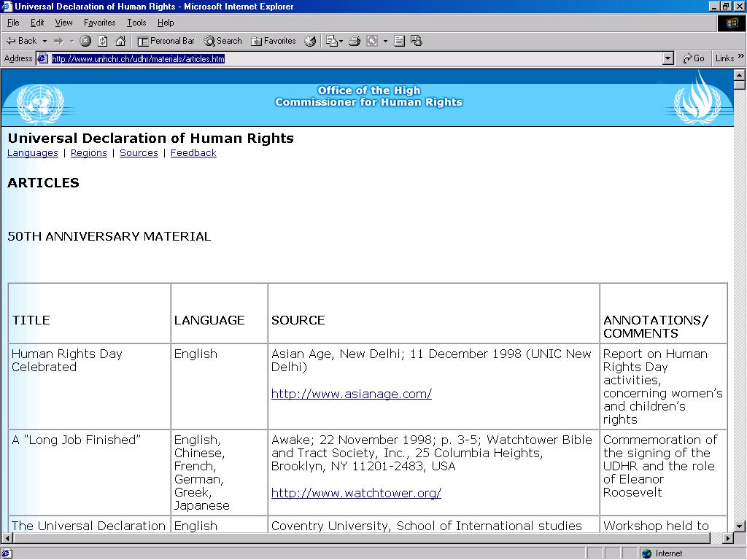
Task: Open the watchtower.org link
Action: tap(356, 493)
